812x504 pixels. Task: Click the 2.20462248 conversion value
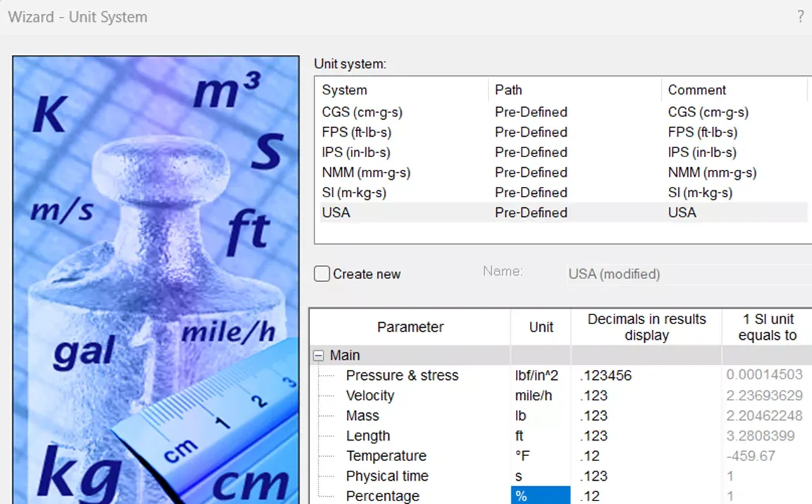pyautogui.click(x=764, y=415)
